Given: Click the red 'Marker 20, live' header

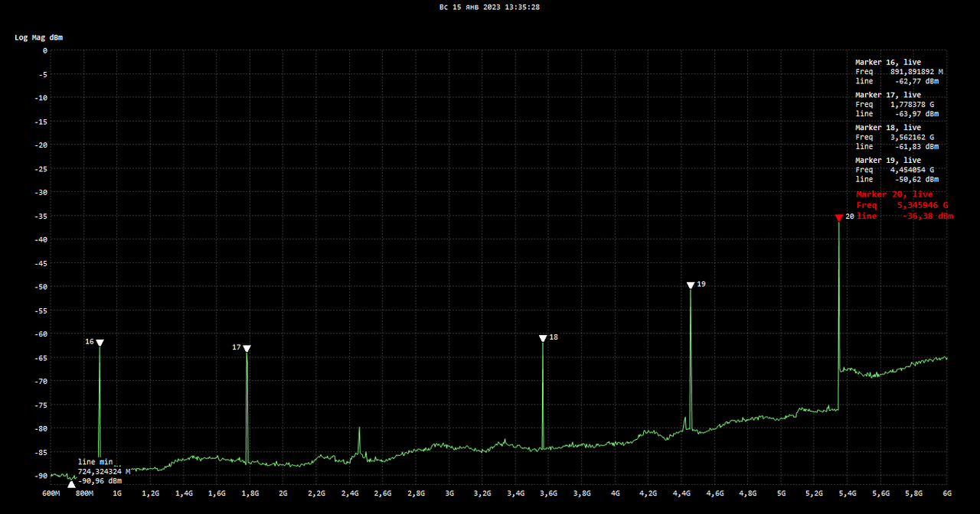Looking at the screenshot, I should point(894,194).
